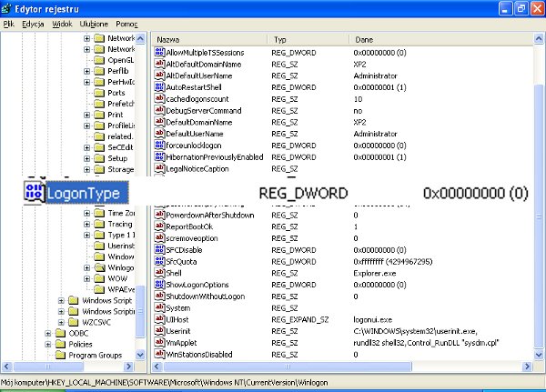Open the Widok menu
The image size is (546, 392).
click(x=62, y=24)
